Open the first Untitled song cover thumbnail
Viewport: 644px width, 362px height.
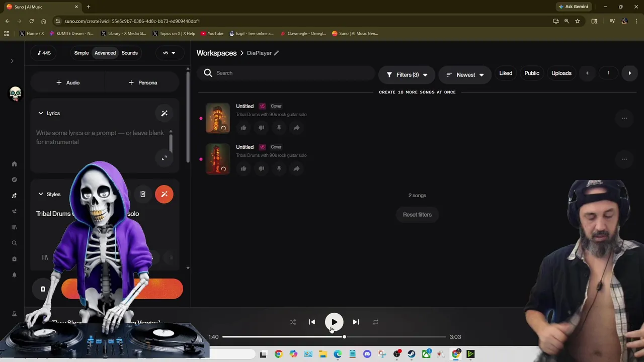[x=218, y=119]
